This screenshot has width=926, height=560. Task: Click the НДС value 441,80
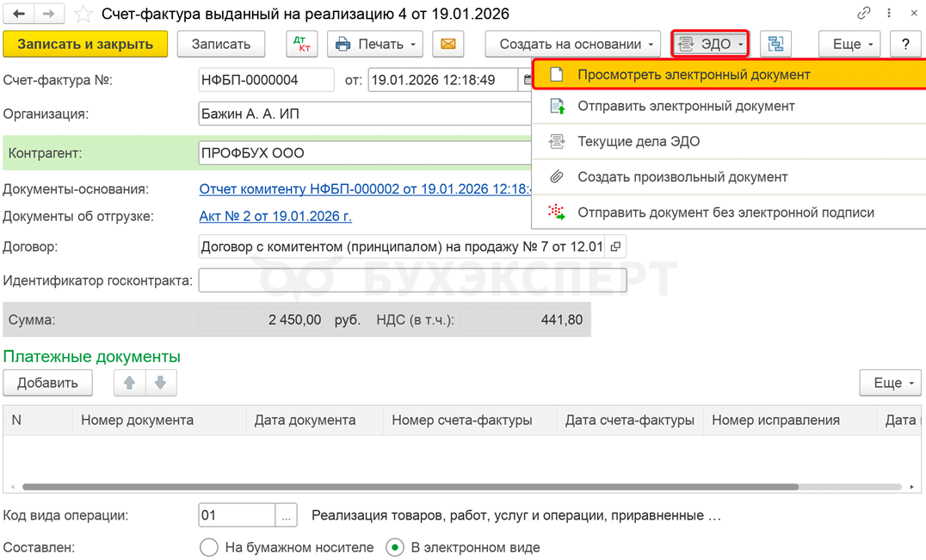point(523,320)
